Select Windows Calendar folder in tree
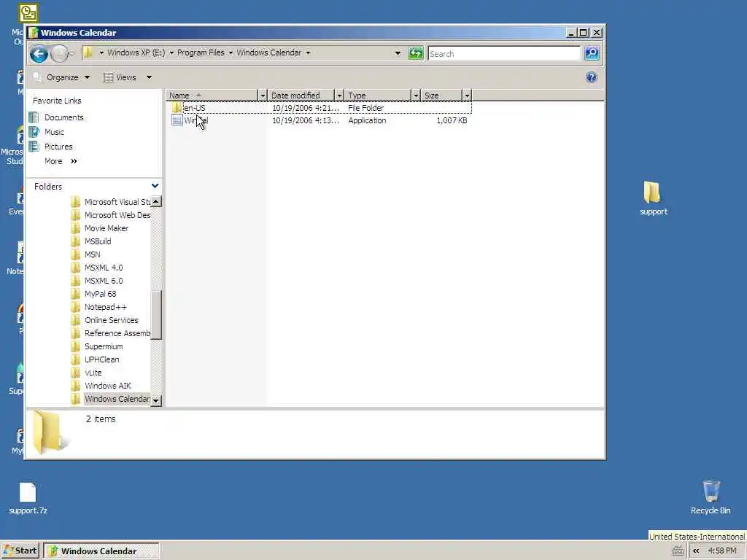Image resolution: width=747 pixels, height=560 pixels. [x=117, y=399]
